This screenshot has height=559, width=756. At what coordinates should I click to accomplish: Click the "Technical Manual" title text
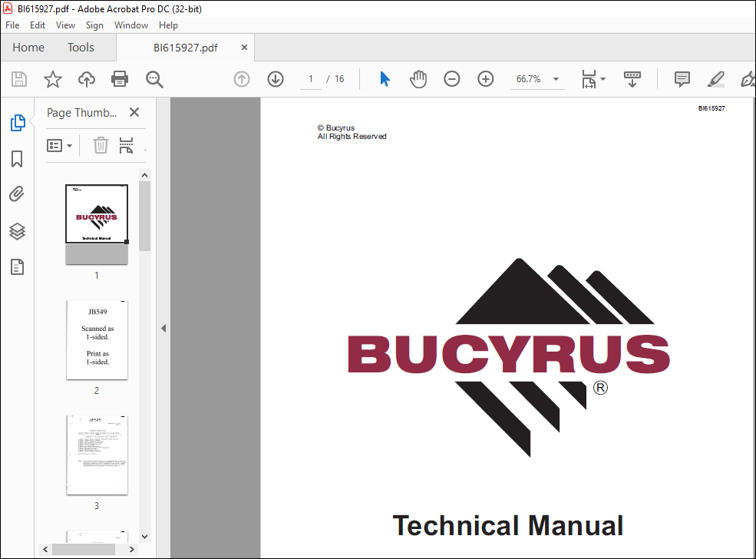point(508,526)
